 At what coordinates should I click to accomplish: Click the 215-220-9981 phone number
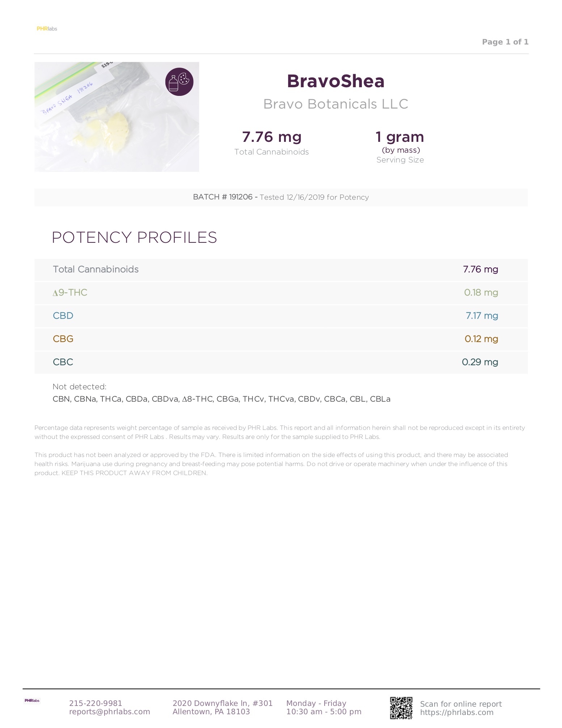96,703
